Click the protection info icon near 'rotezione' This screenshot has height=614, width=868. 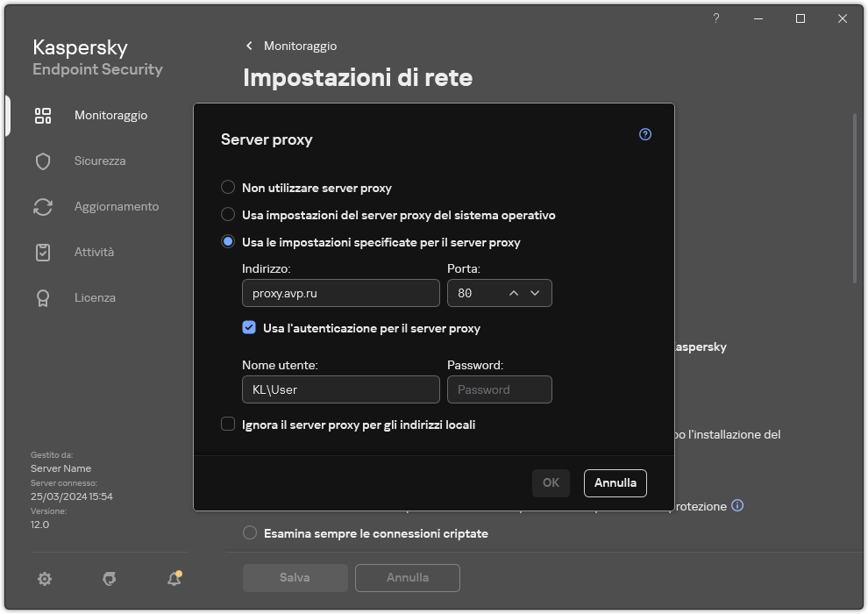click(737, 505)
